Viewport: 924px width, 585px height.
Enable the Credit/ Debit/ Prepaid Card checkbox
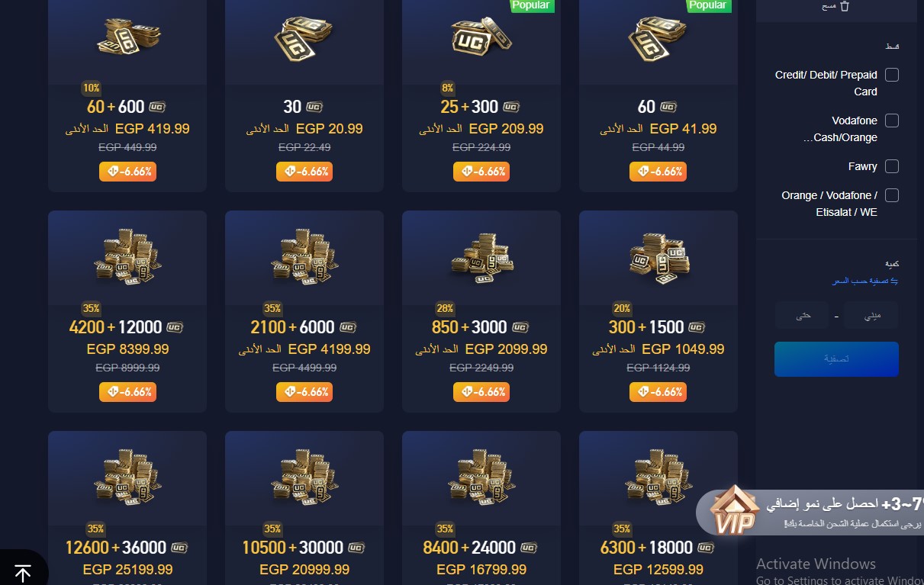click(891, 75)
